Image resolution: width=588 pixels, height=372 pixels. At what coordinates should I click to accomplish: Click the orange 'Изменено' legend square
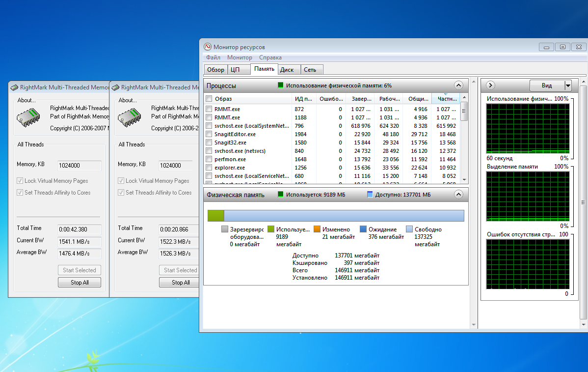pyautogui.click(x=317, y=229)
